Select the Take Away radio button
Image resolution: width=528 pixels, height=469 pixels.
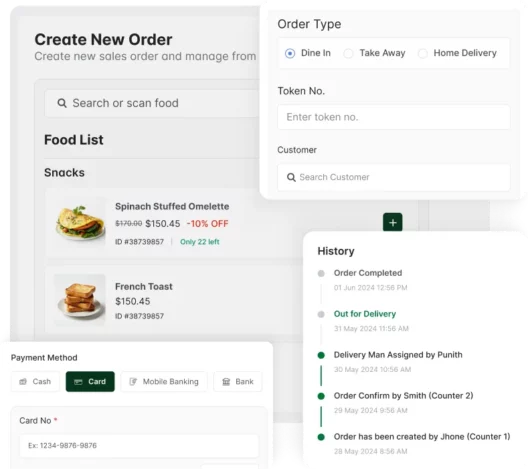pyautogui.click(x=348, y=53)
